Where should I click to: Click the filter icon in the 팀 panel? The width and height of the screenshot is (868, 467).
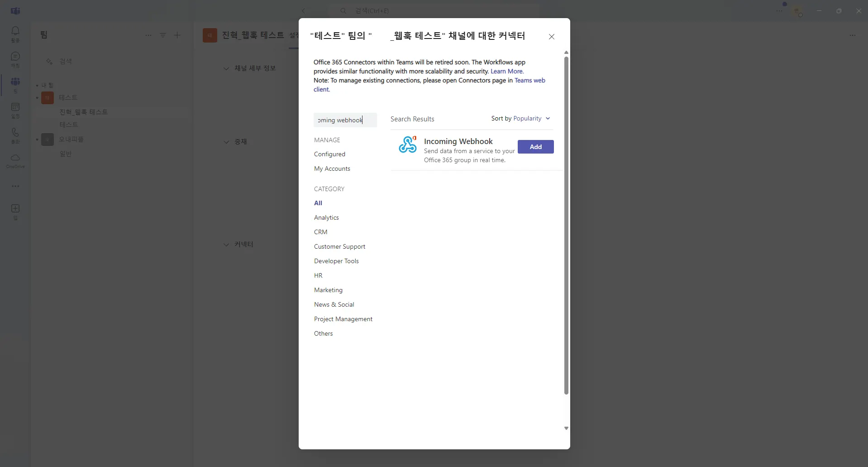[163, 35]
